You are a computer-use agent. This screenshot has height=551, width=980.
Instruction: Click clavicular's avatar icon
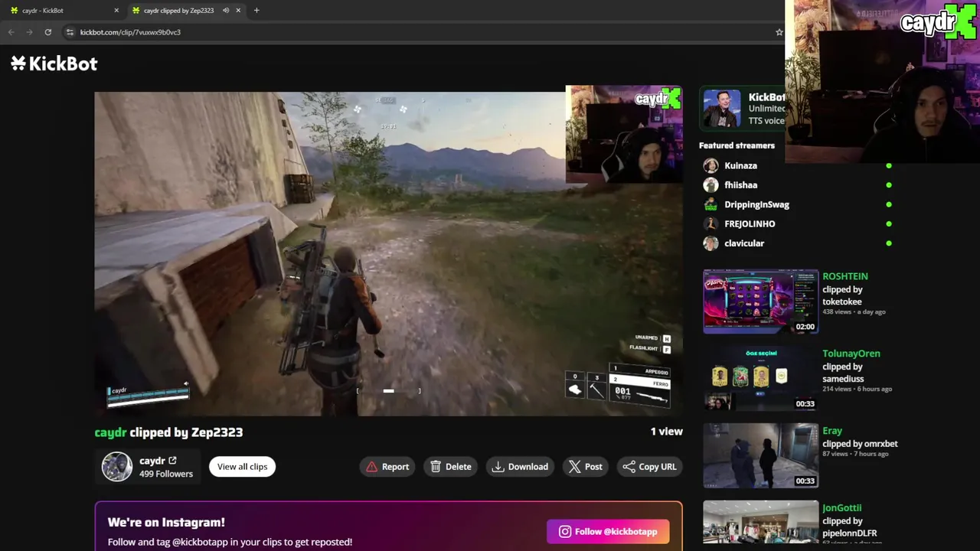(710, 243)
